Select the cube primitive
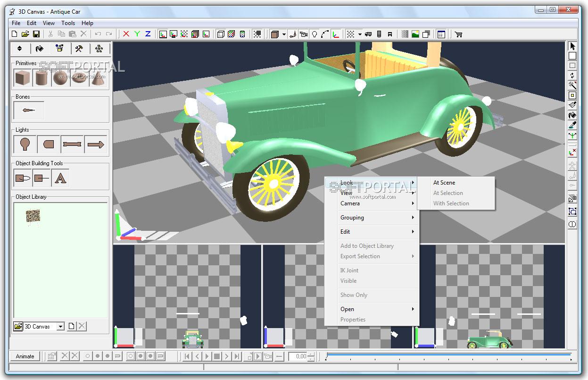The image size is (588, 380). [x=22, y=78]
